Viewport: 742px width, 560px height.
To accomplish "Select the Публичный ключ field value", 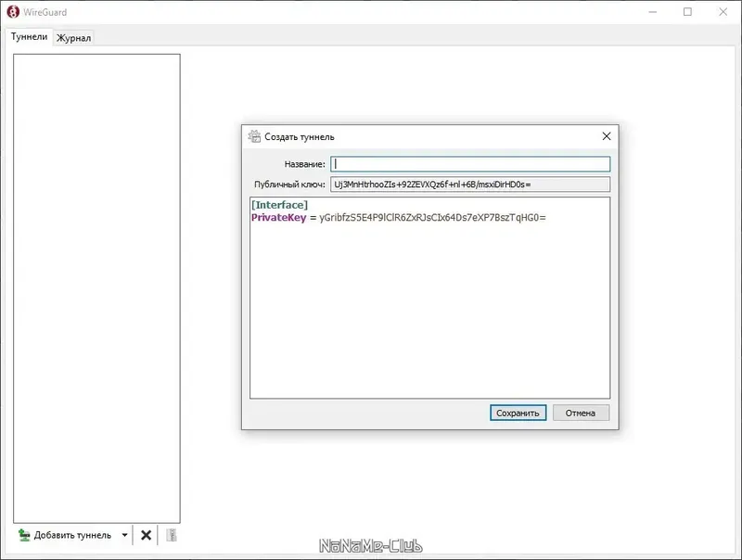I will [x=470, y=185].
